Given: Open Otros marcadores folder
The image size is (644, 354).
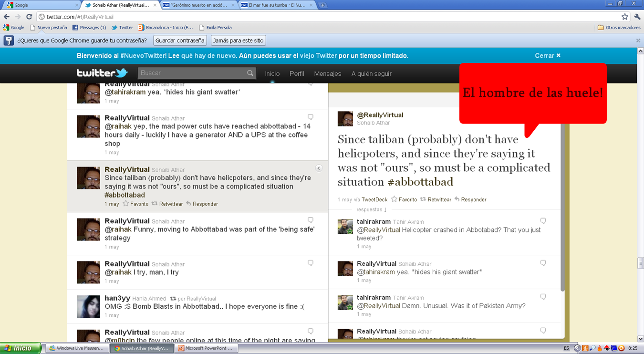Looking at the screenshot, I should coord(619,28).
